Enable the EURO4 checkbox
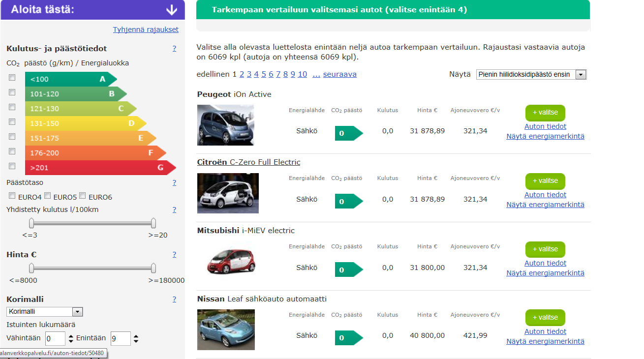644x359 pixels. click(12, 196)
